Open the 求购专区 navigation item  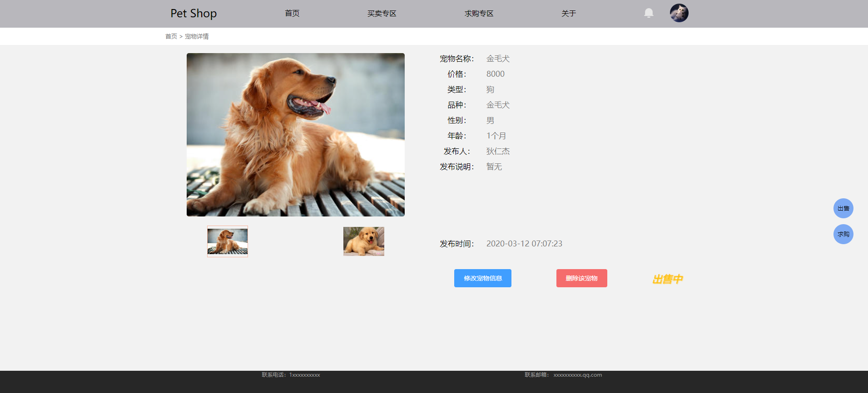[479, 14]
